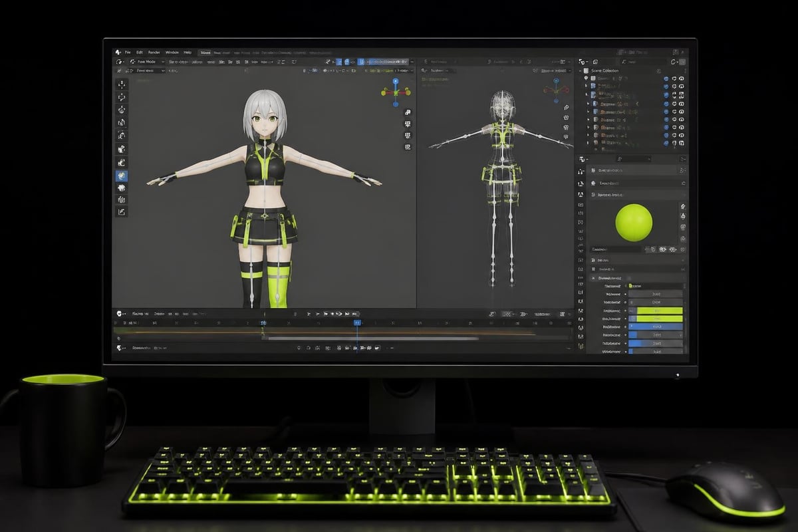Select the tool just above the highlighted left-toolbar tool
This screenshot has width=798, height=532.
(x=122, y=162)
